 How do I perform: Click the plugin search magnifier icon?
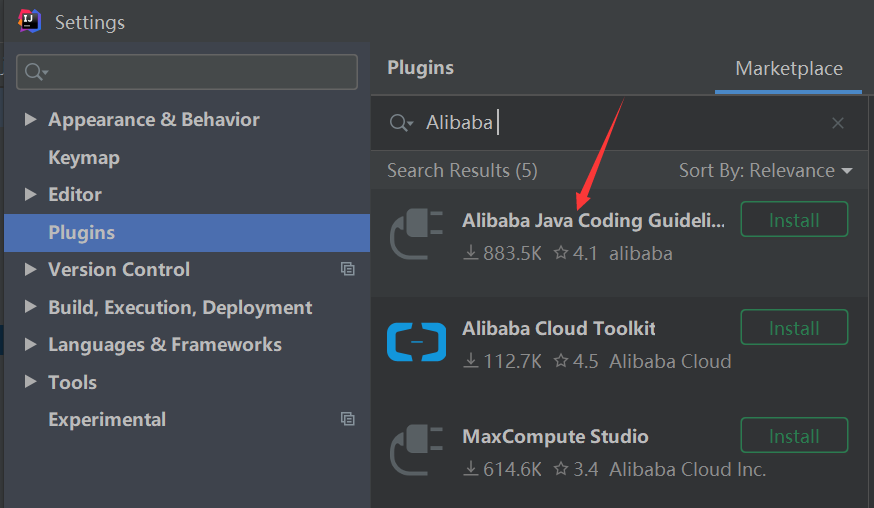coord(400,123)
